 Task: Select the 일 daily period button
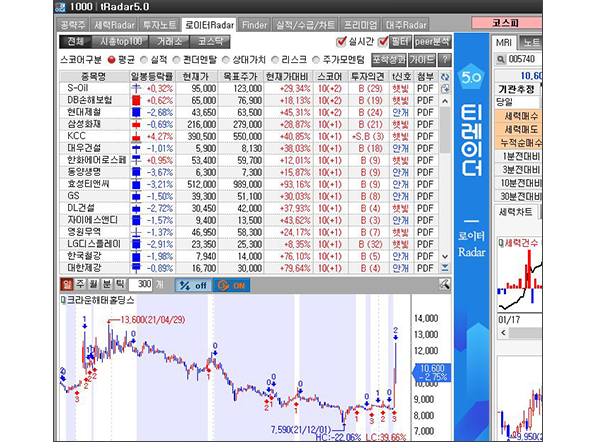click(67, 284)
